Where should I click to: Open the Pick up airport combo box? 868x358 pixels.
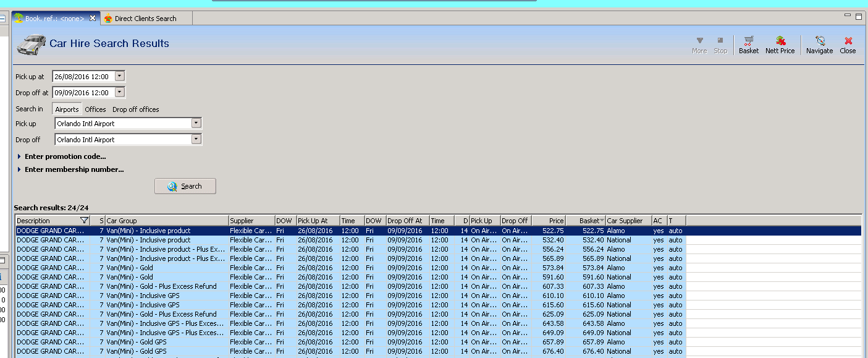pyautogui.click(x=196, y=123)
